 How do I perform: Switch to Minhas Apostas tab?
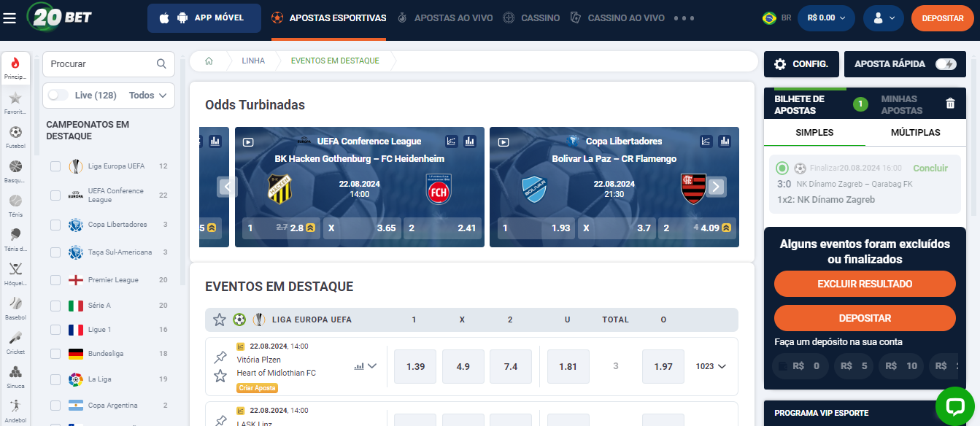point(901,104)
